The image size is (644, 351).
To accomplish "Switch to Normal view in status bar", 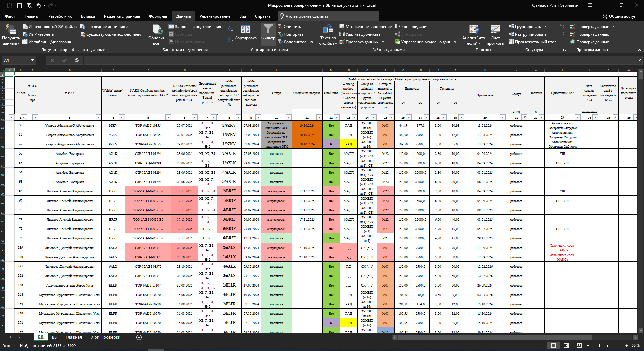I will click(553, 346).
